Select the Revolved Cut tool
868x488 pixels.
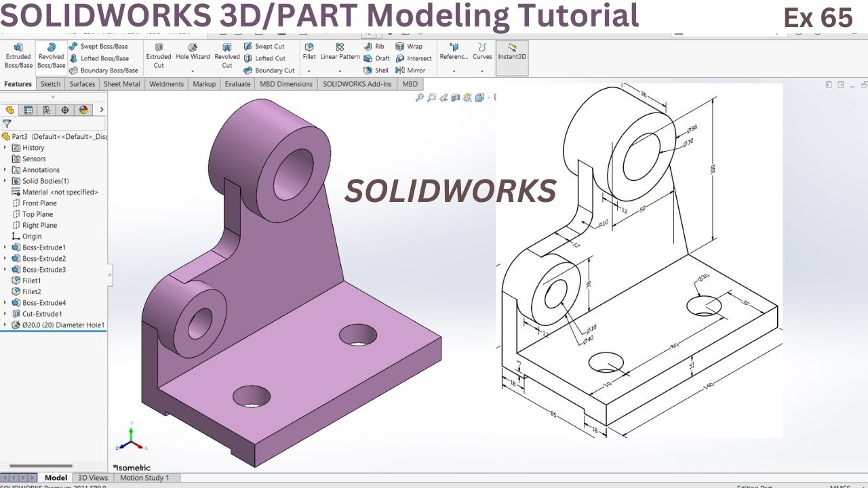pos(227,56)
